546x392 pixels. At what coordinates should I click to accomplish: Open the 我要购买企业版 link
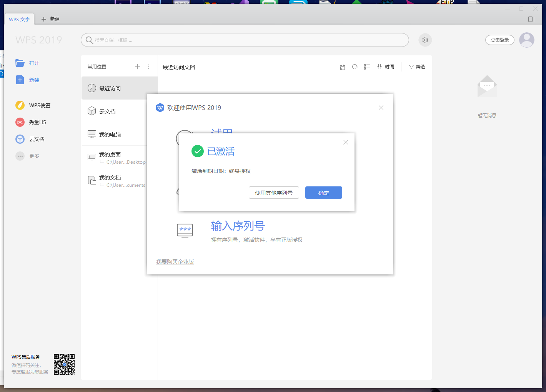point(175,262)
